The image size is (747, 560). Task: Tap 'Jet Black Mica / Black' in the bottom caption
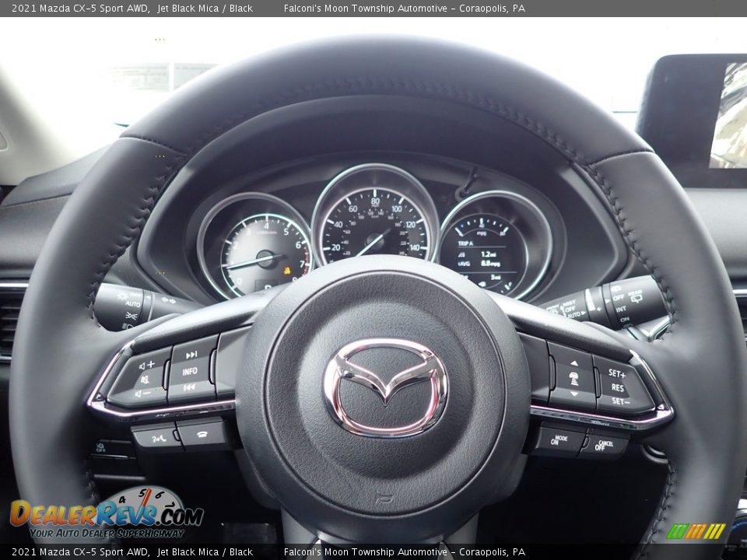tap(205, 552)
